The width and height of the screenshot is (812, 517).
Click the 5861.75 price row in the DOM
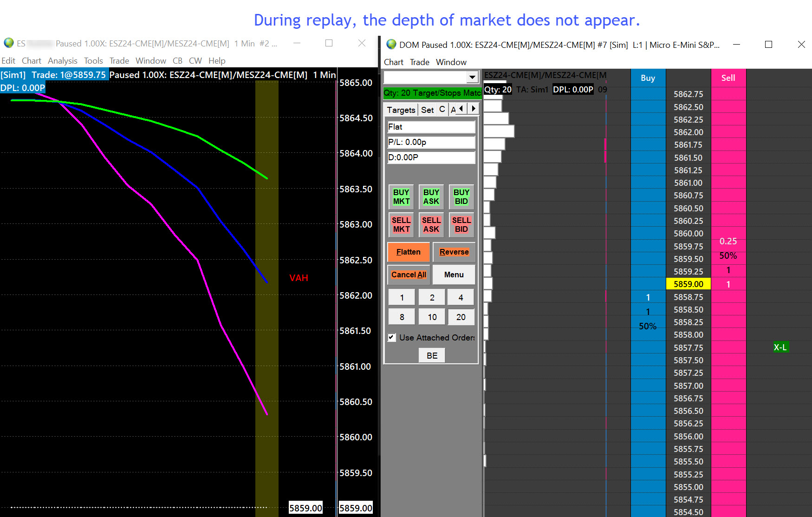coord(689,145)
